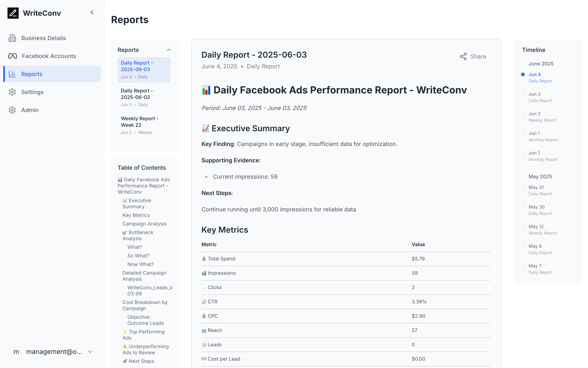Image resolution: width=588 pixels, height=368 pixels.
Task: Click the Business Details building icon
Action: (12, 38)
